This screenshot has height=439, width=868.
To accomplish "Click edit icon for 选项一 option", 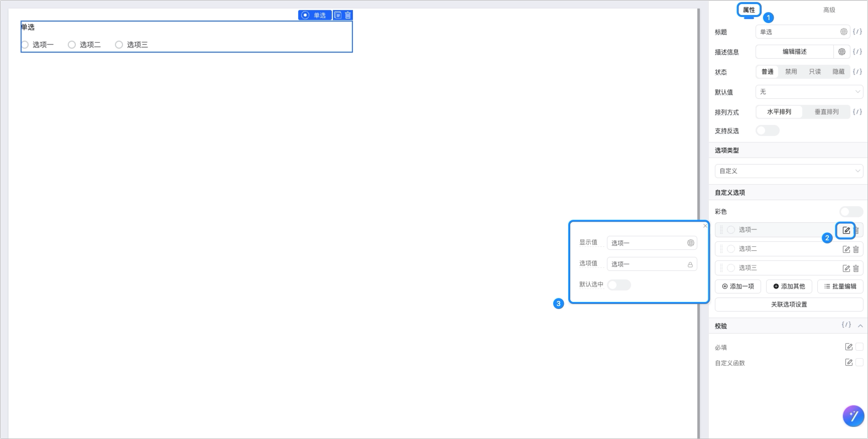I will point(846,230).
